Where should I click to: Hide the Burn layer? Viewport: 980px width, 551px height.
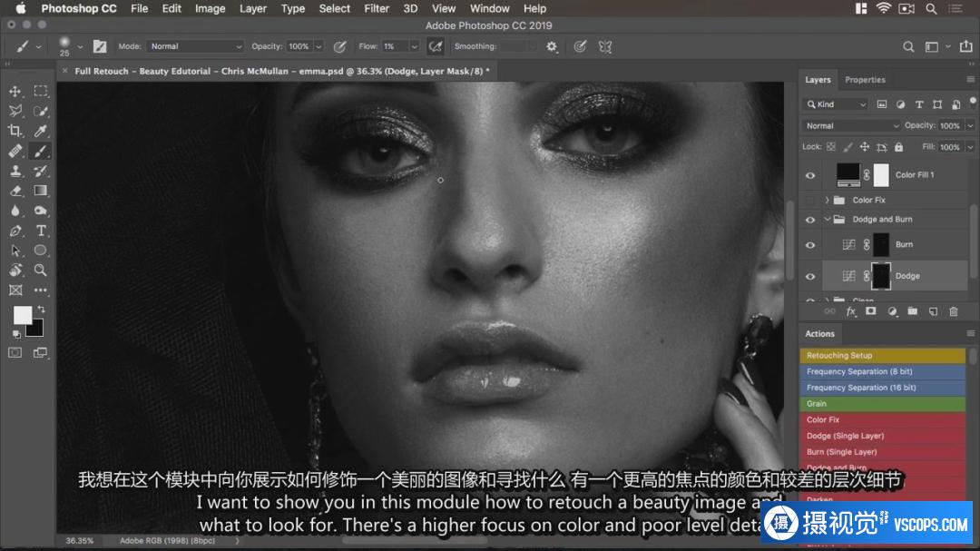(810, 245)
